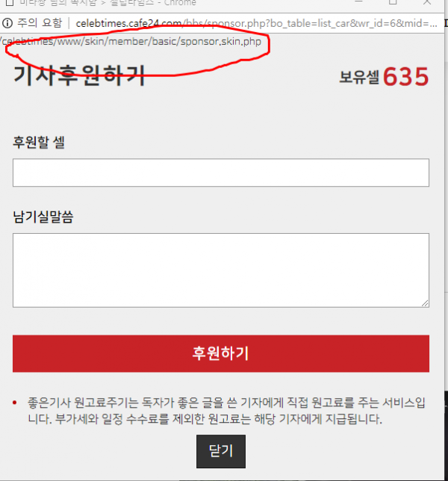Focus the 남기실말씀 text area
The image size is (448, 481).
(x=221, y=270)
